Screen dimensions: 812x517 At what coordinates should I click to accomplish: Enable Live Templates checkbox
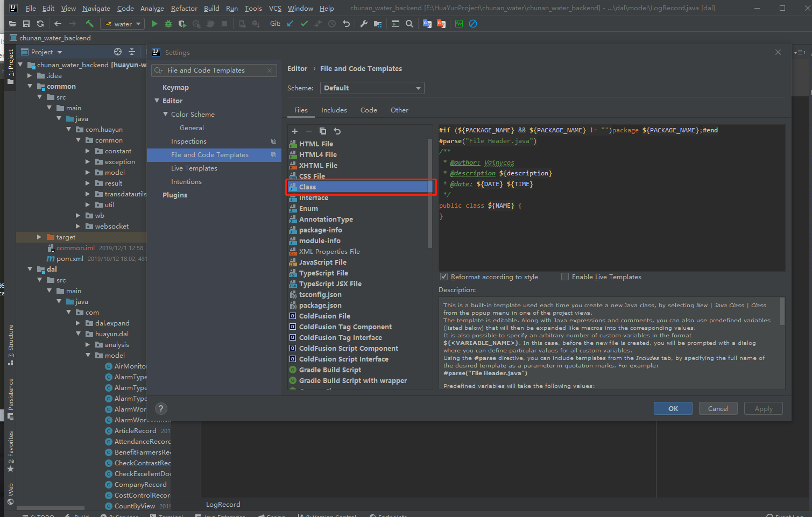pos(565,277)
